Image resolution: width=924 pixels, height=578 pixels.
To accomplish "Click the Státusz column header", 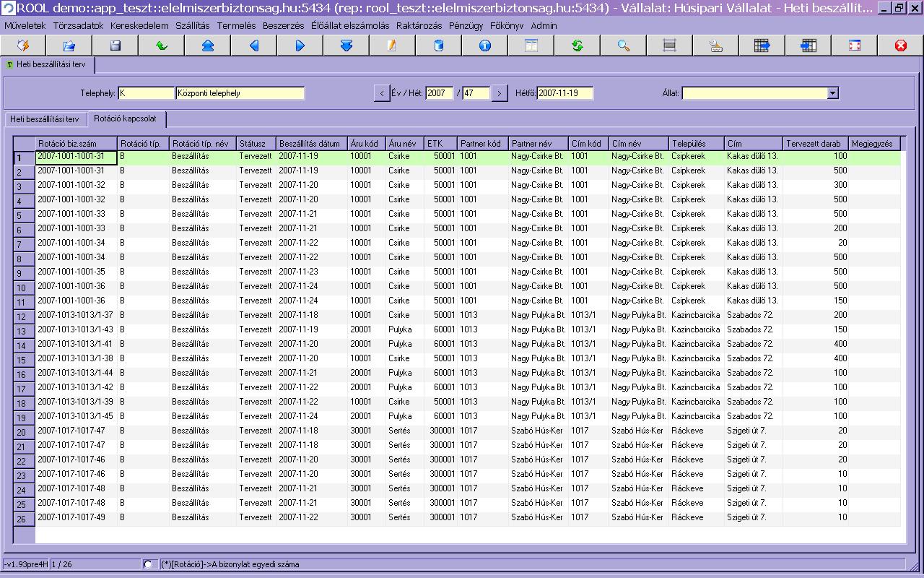I will tap(256, 144).
